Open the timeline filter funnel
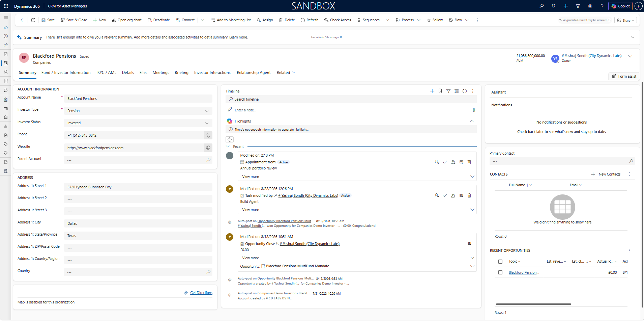This screenshot has height=321, width=644. coord(448,91)
